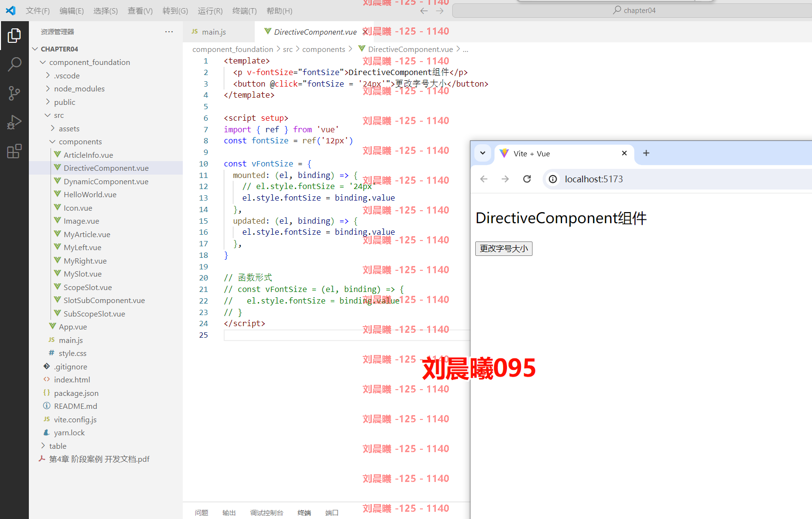Switch to the 端口 panel tab

[x=332, y=513]
